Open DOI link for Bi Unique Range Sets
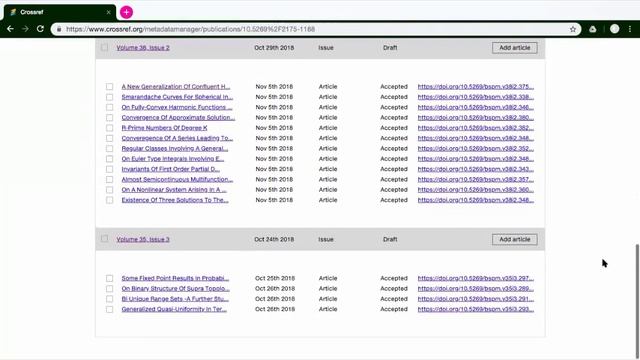This screenshot has height=360, width=640. (476, 299)
